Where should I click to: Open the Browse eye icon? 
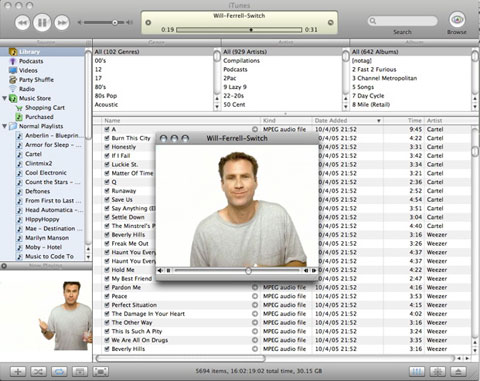(457, 19)
